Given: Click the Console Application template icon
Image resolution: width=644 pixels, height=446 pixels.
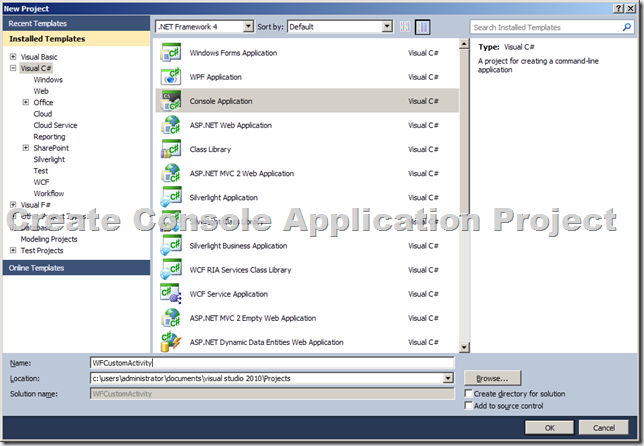Looking at the screenshot, I should tap(171, 101).
